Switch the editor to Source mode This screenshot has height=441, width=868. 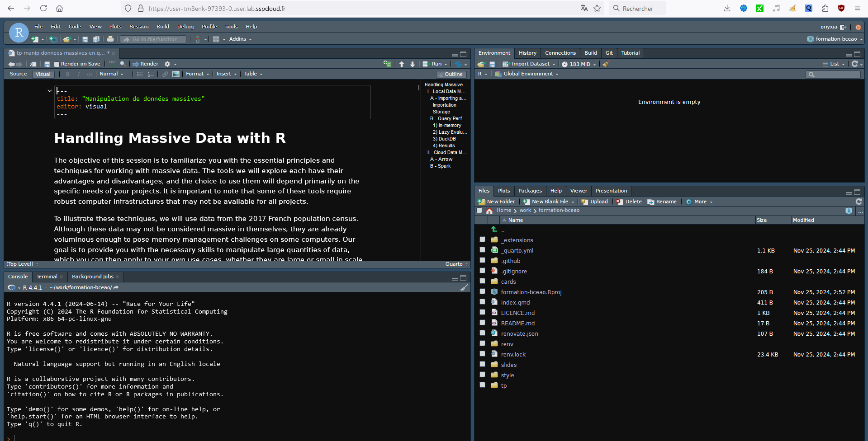[19, 74]
